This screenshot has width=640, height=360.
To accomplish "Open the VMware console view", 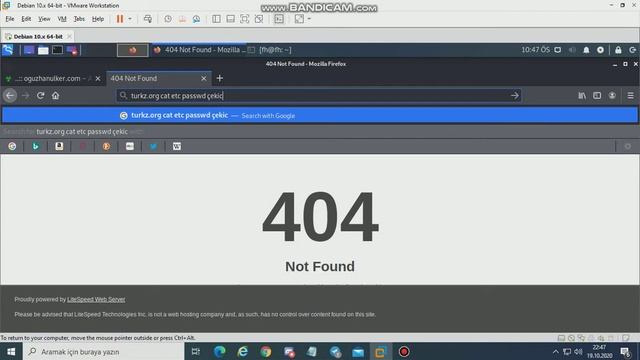I will point(279,19).
